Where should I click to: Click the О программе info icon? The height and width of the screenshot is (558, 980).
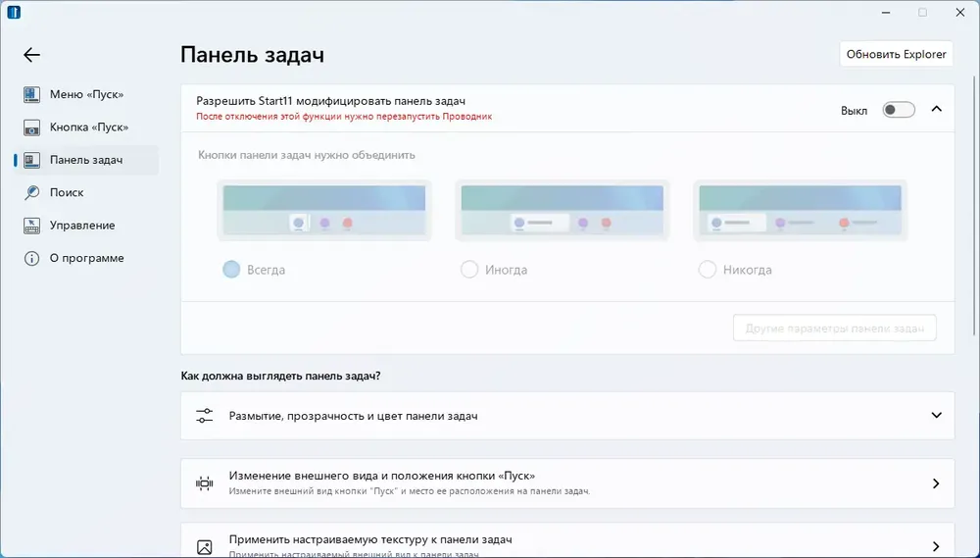[x=32, y=259]
